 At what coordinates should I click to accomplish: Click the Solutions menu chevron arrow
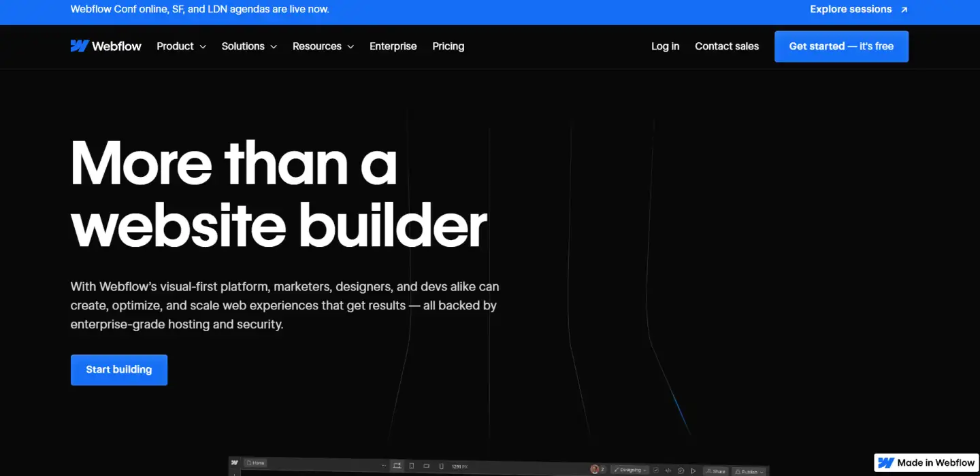point(274,47)
